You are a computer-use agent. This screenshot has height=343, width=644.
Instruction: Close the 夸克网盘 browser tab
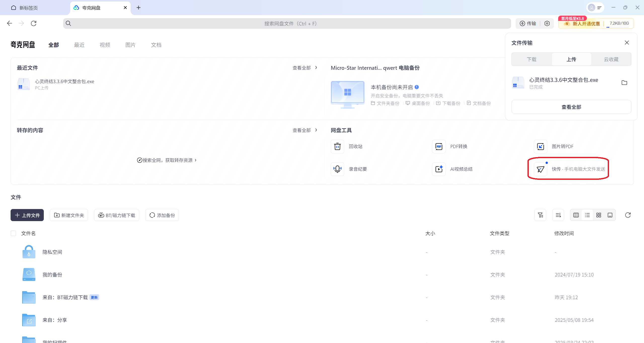[x=125, y=8]
